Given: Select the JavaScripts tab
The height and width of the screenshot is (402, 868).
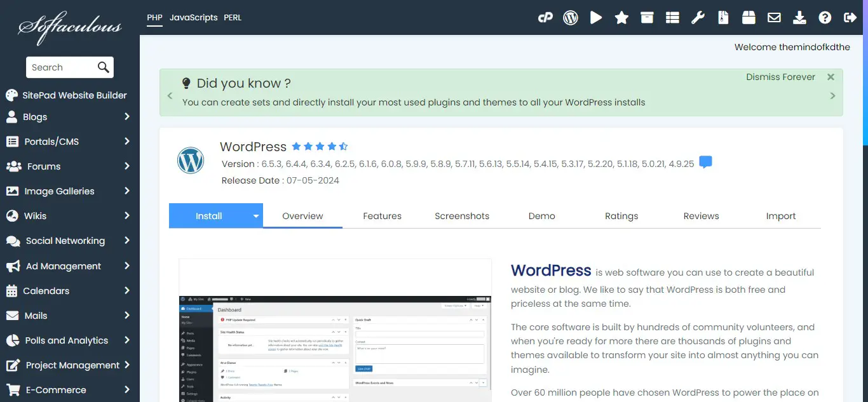Looking at the screenshot, I should coord(193,18).
